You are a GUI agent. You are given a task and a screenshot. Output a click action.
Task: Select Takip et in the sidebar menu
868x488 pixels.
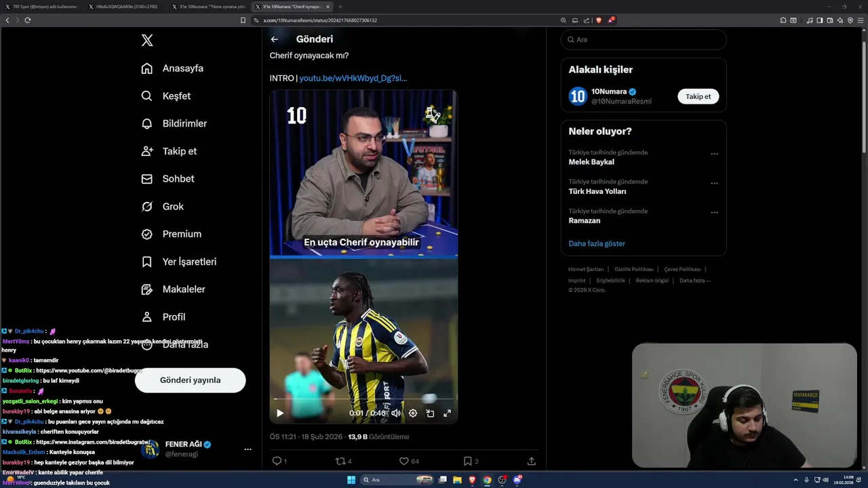(x=169, y=151)
